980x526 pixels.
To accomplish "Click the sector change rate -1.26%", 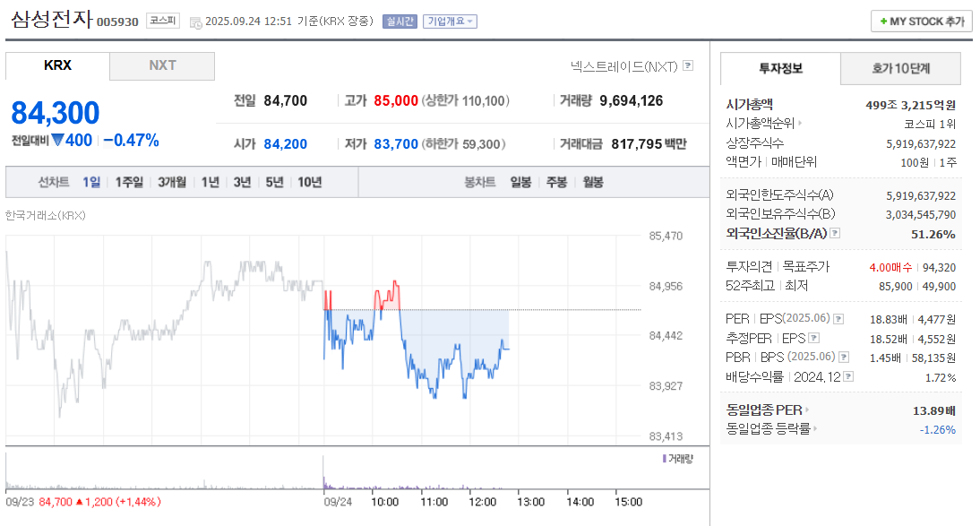I will pos(938,430).
